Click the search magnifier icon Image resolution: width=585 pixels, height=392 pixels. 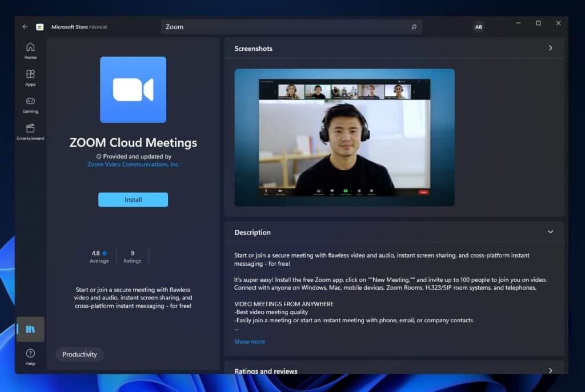coord(414,27)
